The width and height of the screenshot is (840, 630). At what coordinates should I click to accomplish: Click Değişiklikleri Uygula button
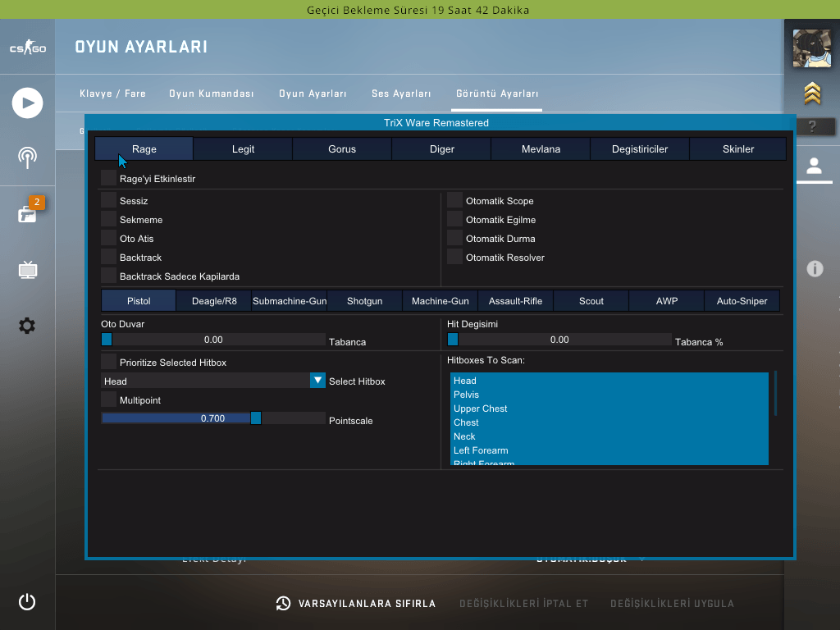(x=673, y=603)
